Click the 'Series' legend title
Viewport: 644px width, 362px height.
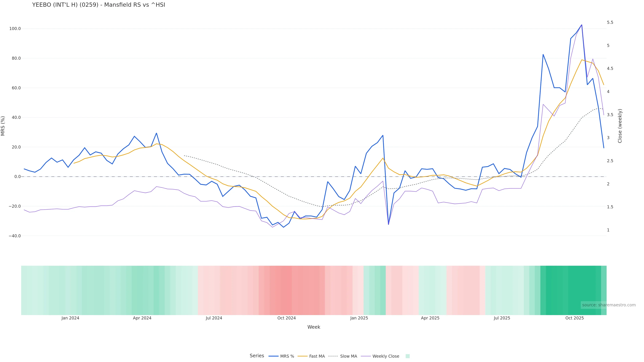coord(257,356)
